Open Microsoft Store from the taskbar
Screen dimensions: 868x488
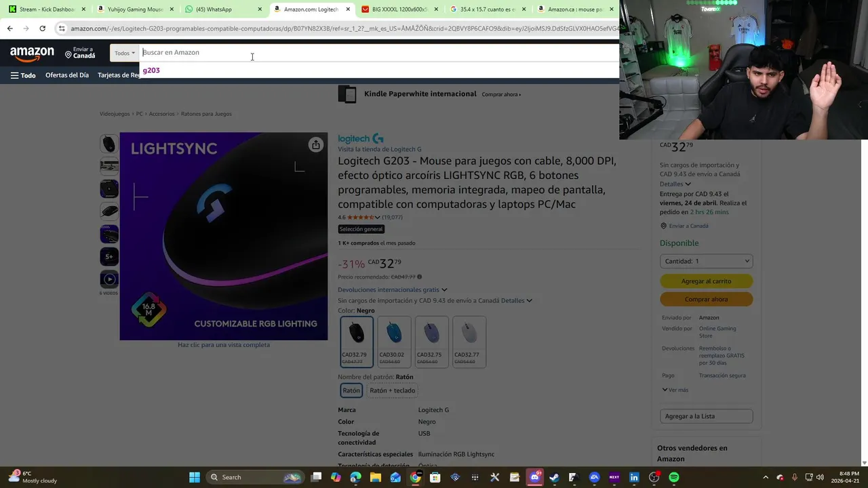(435, 477)
